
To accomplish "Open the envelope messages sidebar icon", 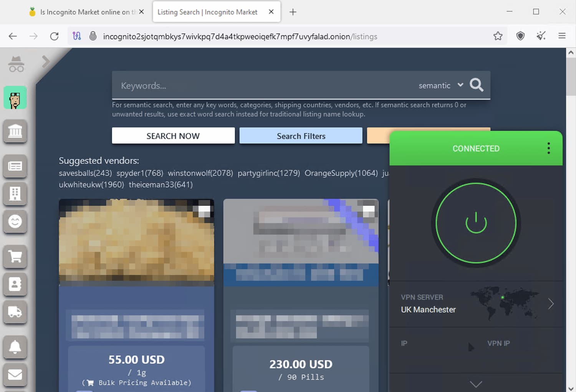I will point(15,374).
